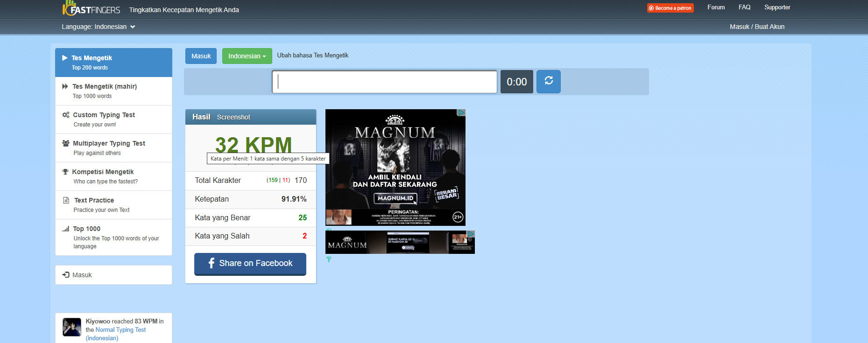Click the AdChoices icon on the small Magnum banner

point(471,234)
